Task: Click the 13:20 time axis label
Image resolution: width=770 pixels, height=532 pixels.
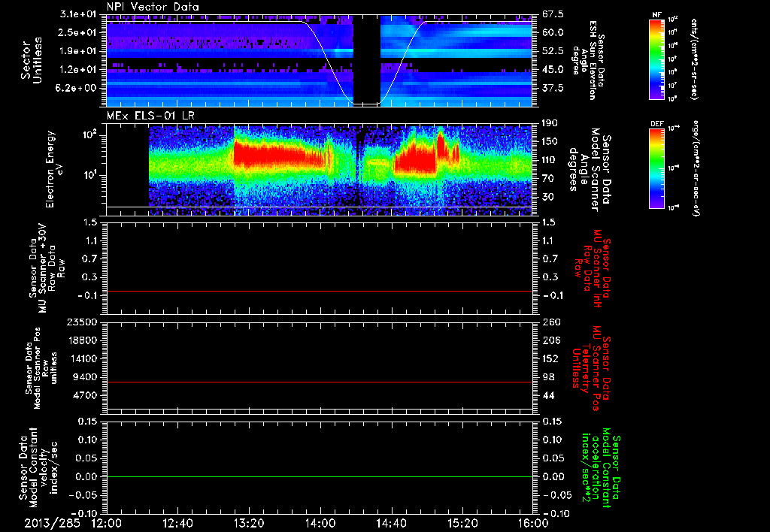Action: pyautogui.click(x=249, y=523)
